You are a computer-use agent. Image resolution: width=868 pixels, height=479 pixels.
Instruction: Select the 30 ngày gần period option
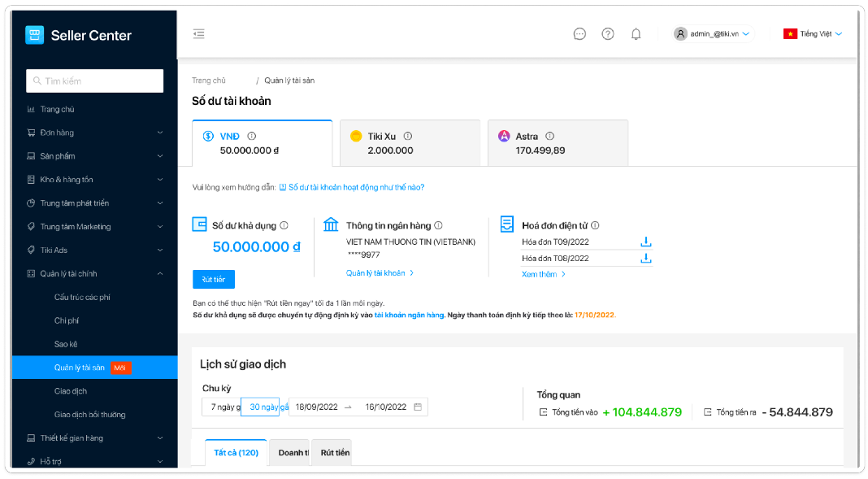tap(260, 407)
